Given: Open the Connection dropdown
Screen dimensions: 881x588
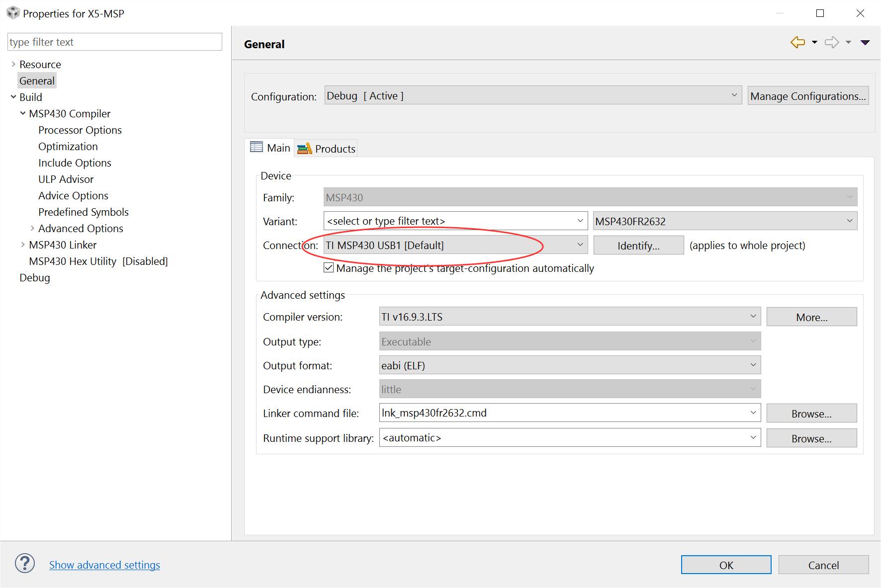Looking at the screenshot, I should tap(455, 245).
